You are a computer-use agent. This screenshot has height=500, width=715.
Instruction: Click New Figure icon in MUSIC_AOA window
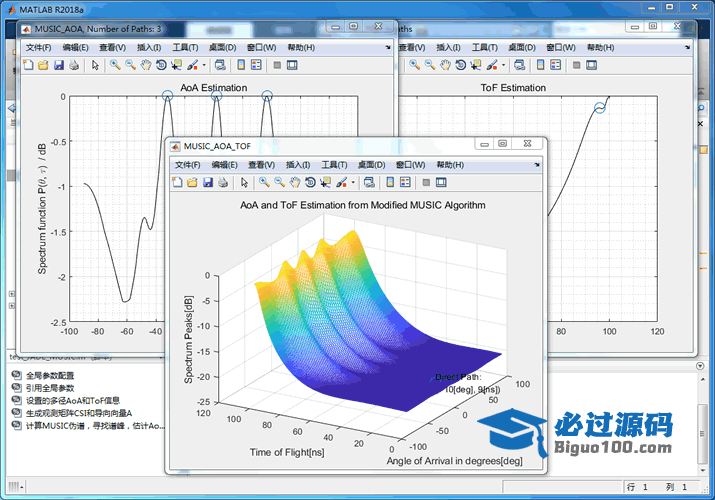pyautogui.click(x=28, y=65)
